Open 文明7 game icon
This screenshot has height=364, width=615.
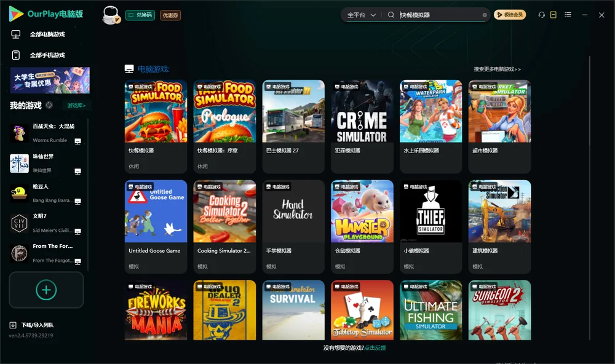(x=19, y=223)
